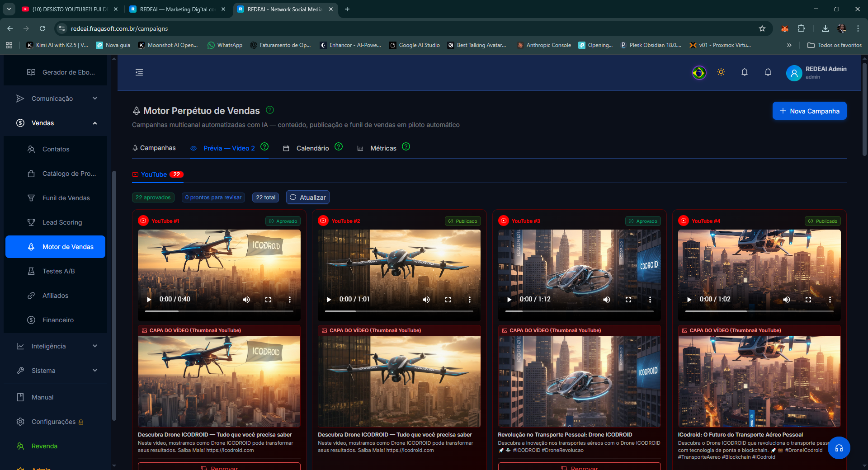Open Financeiro sidebar item
The height and width of the screenshot is (470, 868).
click(x=56, y=320)
